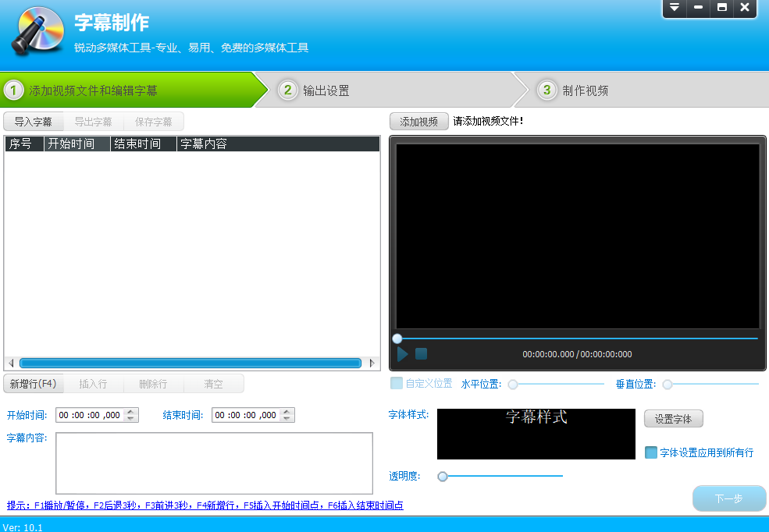
Task: Click the 添加视频 button
Action: [418, 121]
